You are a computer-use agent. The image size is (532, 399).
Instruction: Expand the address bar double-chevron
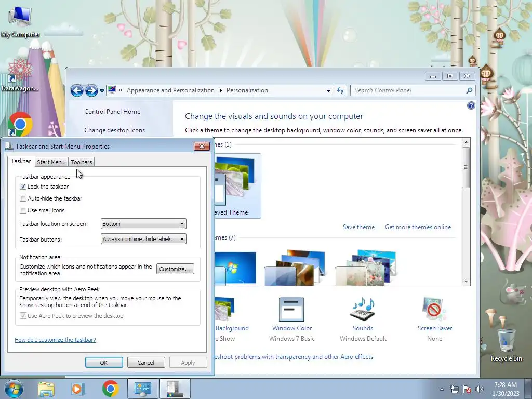(121, 90)
